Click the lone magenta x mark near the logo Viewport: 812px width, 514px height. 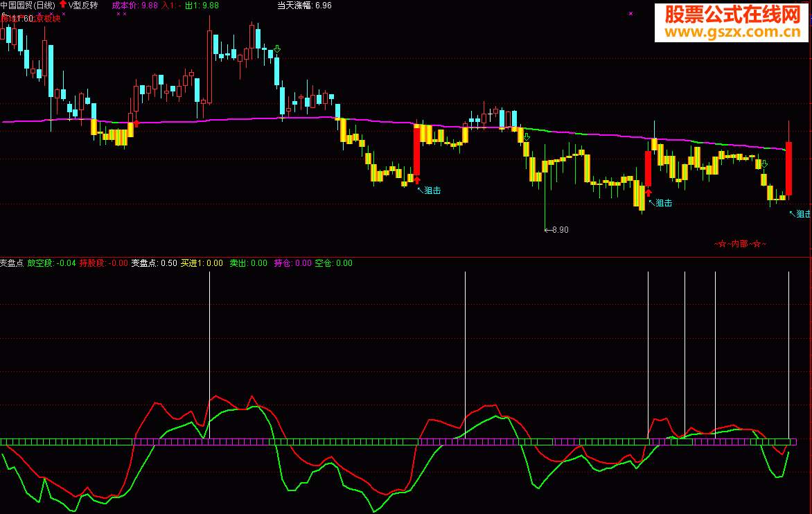[x=630, y=13]
